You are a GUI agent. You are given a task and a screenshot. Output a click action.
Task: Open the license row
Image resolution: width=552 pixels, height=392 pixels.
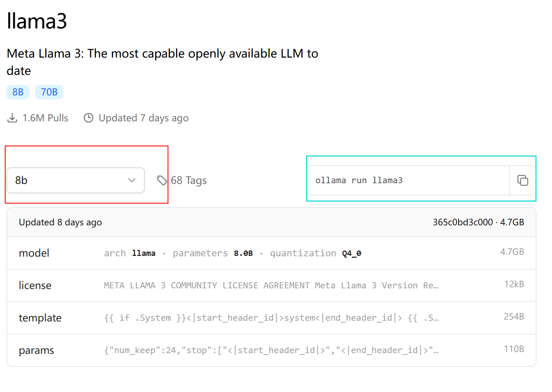35,285
